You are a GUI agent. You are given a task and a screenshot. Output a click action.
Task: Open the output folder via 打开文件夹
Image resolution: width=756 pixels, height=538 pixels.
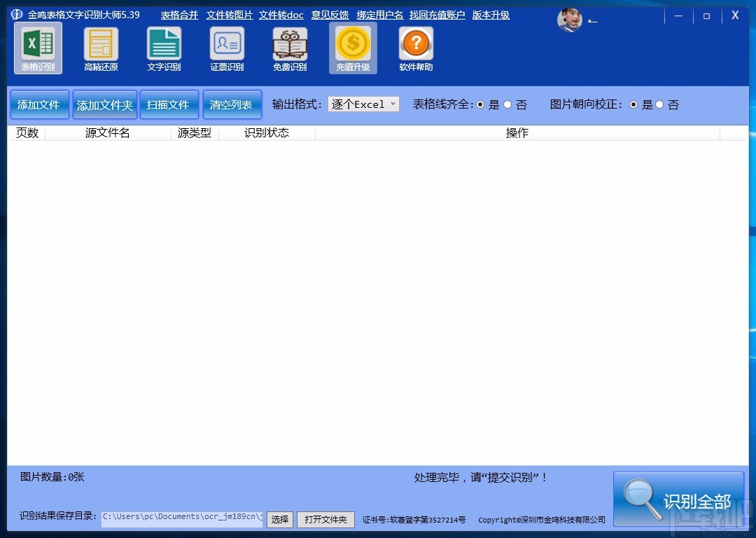pos(325,520)
